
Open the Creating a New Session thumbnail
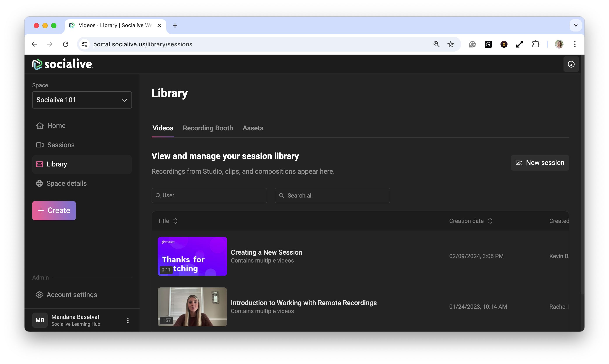[192, 256]
